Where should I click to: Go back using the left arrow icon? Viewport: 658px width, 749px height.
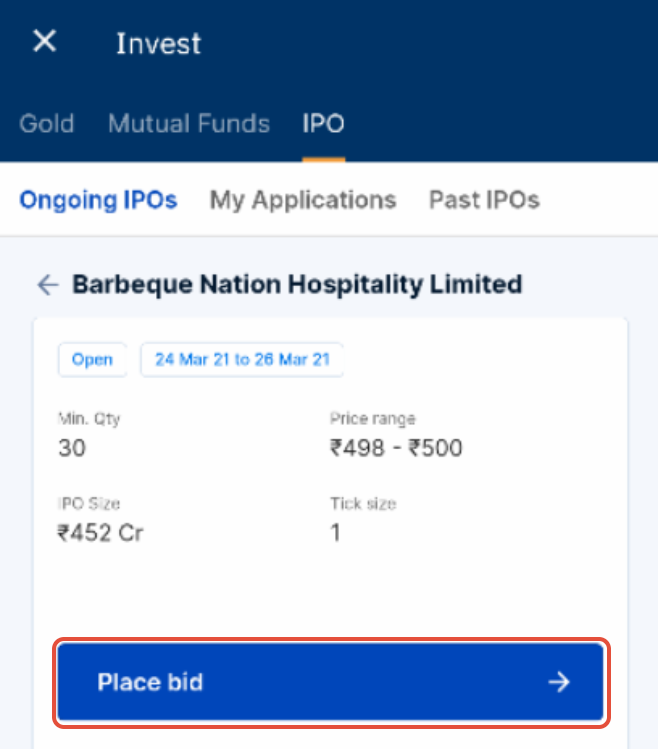pyautogui.click(x=47, y=285)
